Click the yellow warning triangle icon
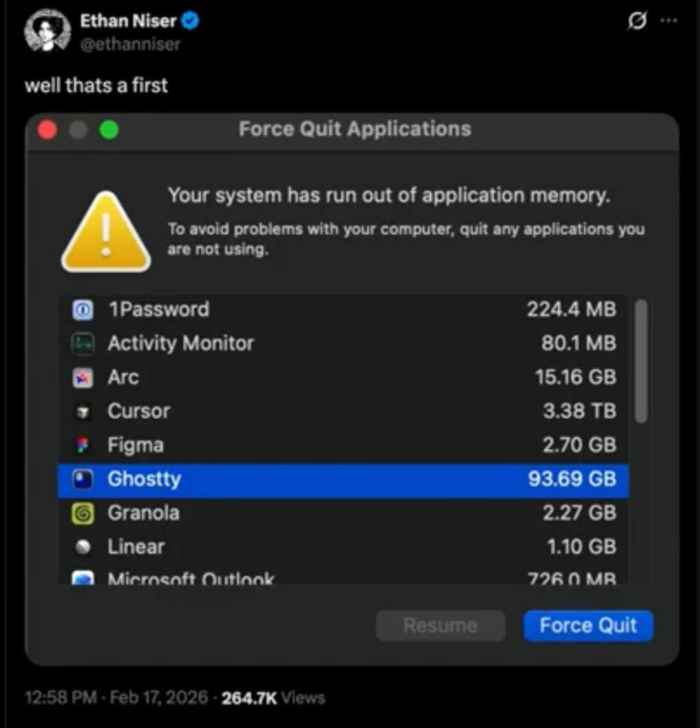This screenshot has width=700, height=728. point(106,233)
